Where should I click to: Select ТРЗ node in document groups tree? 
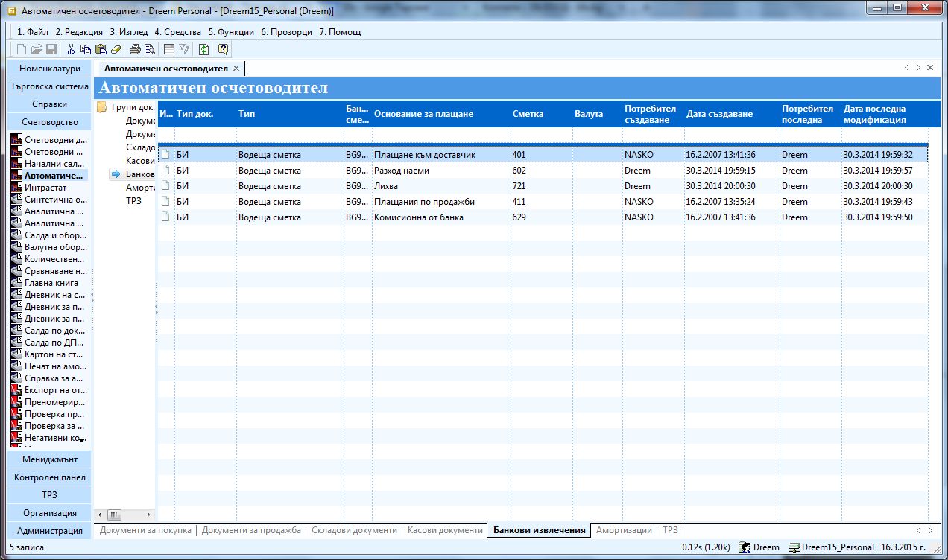tap(133, 201)
